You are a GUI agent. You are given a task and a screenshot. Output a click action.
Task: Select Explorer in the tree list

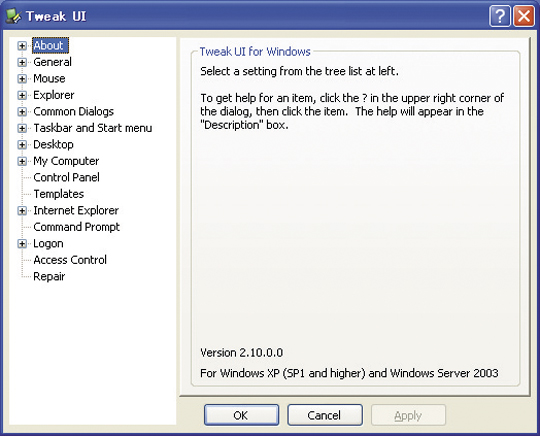tap(54, 95)
